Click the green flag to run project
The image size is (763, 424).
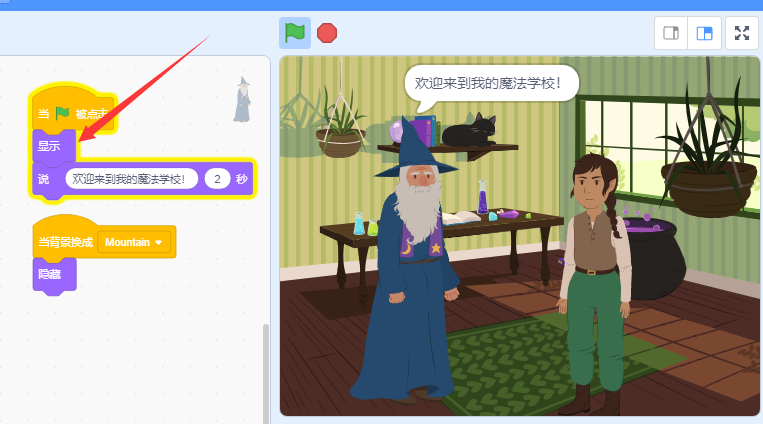294,32
